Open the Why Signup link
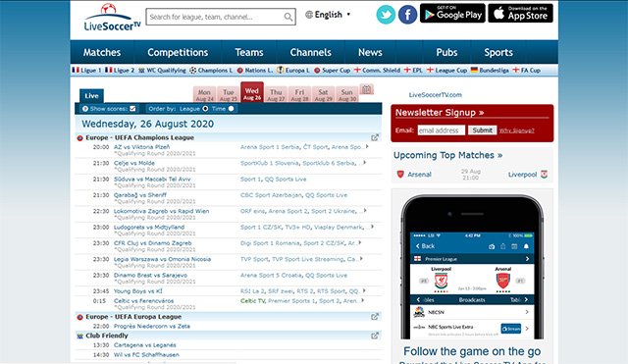Viewport: 628px width, 364px height. pyautogui.click(x=517, y=130)
